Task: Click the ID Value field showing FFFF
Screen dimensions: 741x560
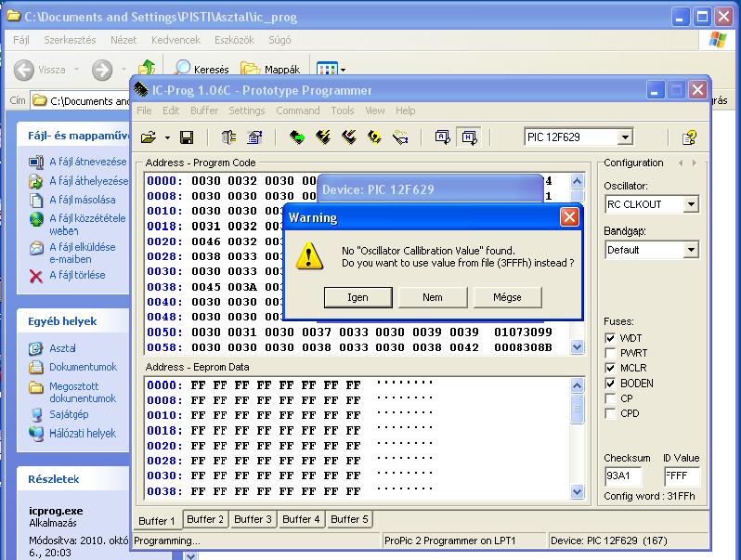Action: point(682,475)
